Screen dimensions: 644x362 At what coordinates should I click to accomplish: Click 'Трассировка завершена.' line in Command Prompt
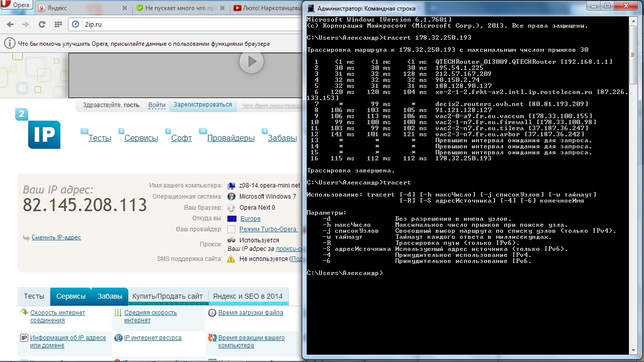coord(351,170)
